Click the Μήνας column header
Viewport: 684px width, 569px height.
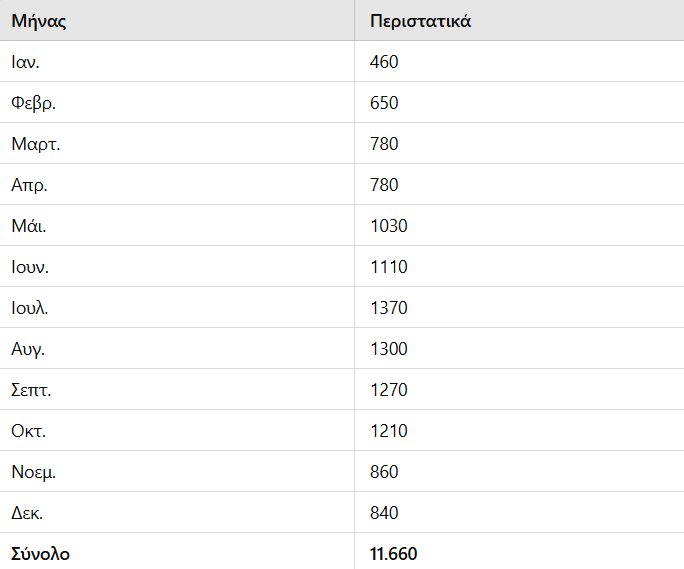point(177,20)
